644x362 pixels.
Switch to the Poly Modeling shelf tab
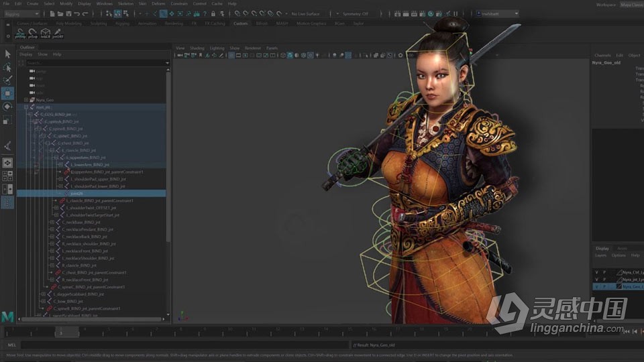tap(68, 23)
